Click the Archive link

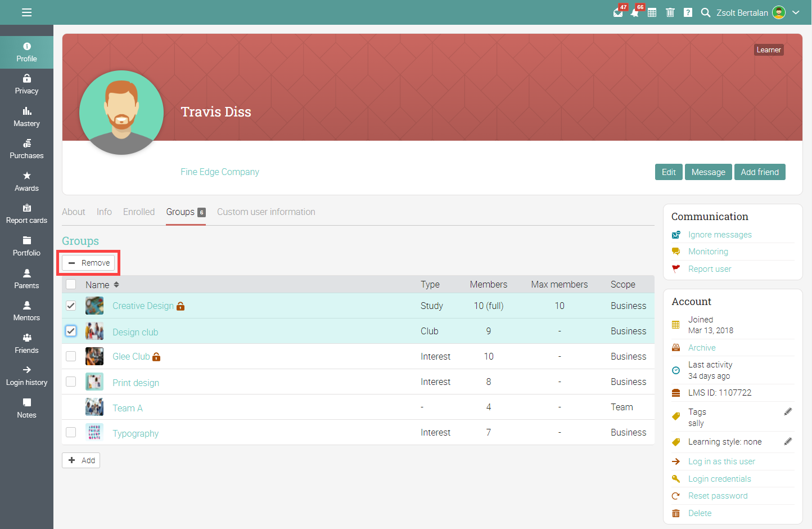point(702,348)
